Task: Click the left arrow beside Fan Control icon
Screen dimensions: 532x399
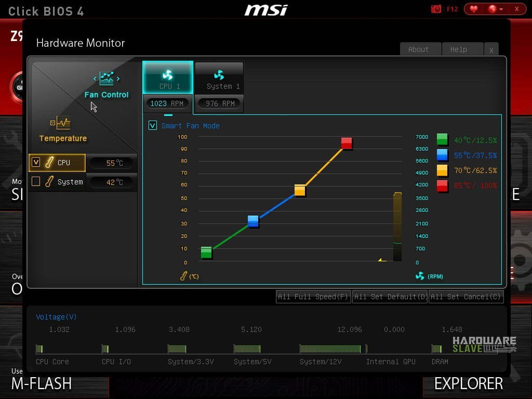Action: [95, 79]
